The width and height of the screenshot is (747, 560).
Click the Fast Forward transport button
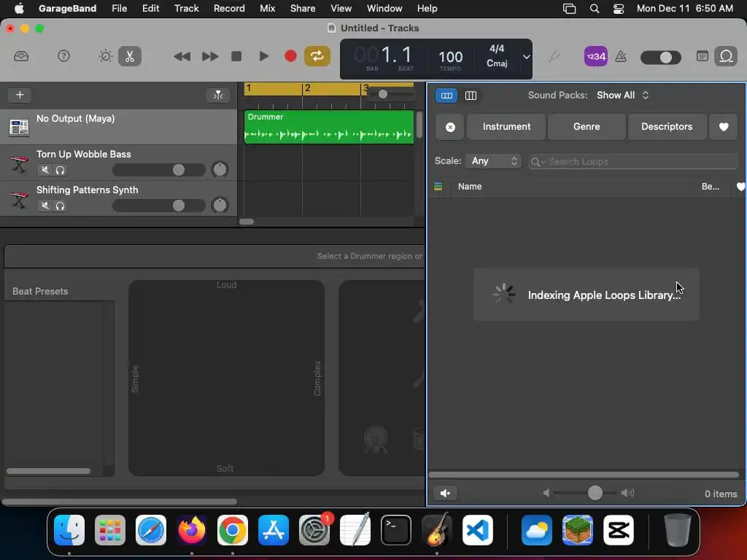tap(210, 57)
